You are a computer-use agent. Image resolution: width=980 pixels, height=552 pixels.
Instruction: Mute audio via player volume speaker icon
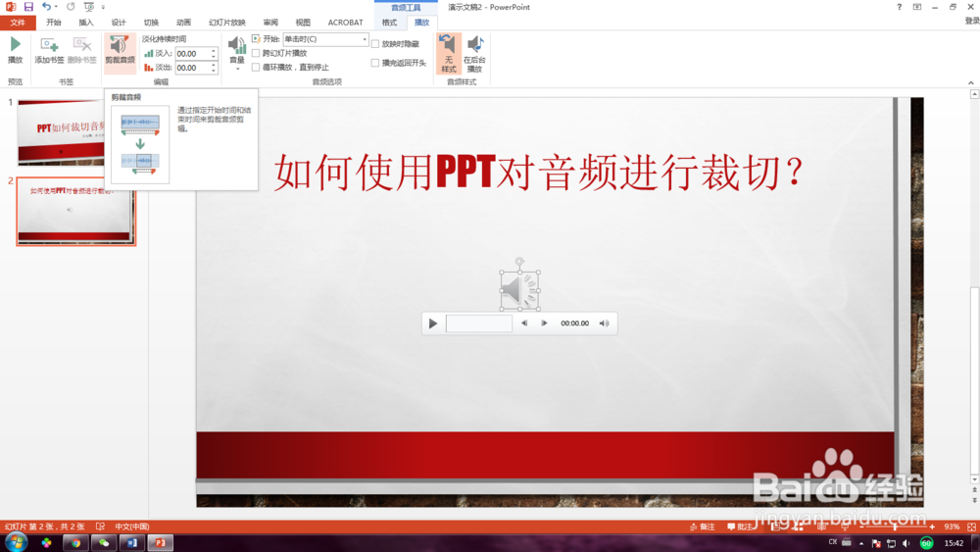tap(604, 324)
